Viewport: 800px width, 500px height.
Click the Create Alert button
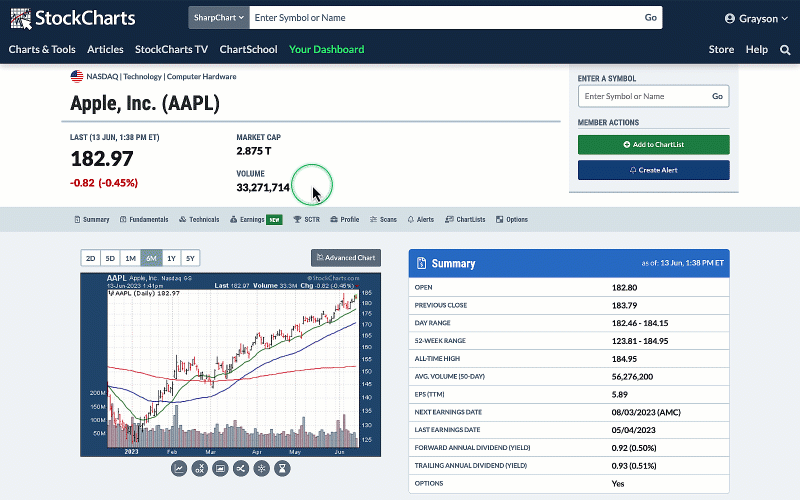tap(654, 170)
